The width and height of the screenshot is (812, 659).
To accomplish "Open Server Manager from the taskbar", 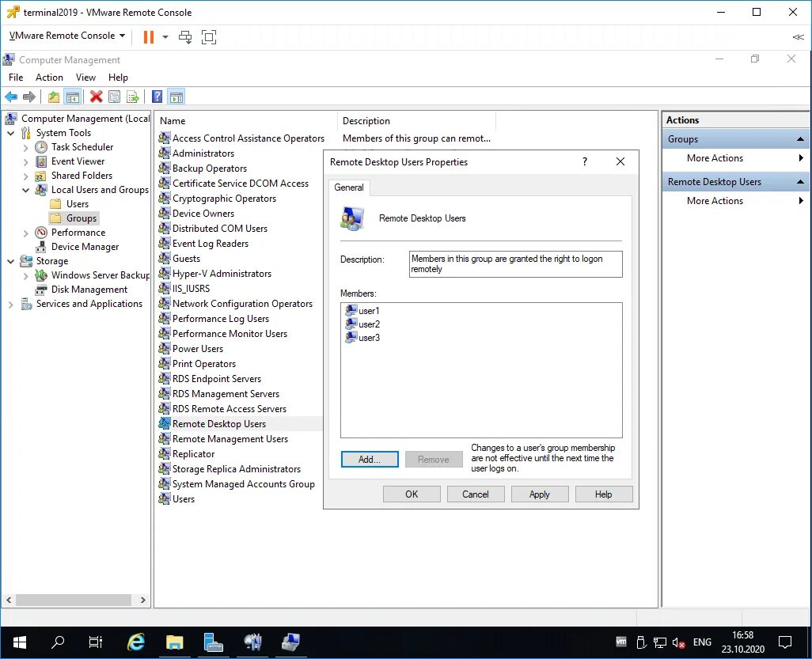I will coord(213,642).
